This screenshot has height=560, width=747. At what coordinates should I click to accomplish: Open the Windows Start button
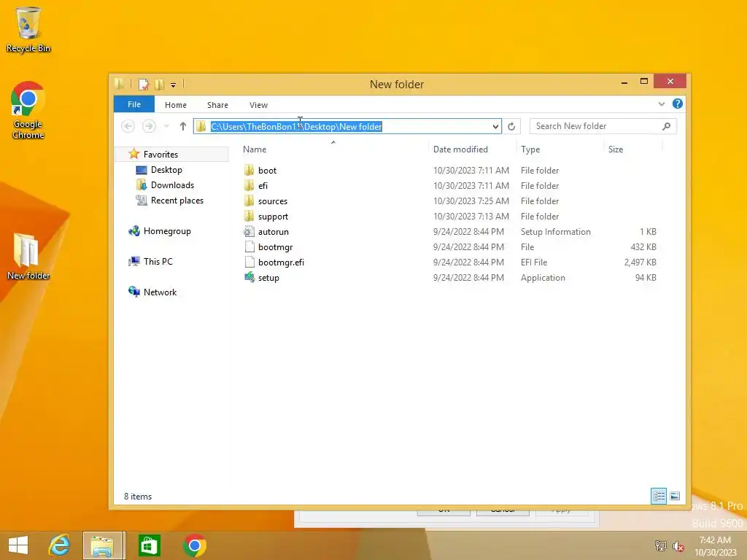click(18, 545)
